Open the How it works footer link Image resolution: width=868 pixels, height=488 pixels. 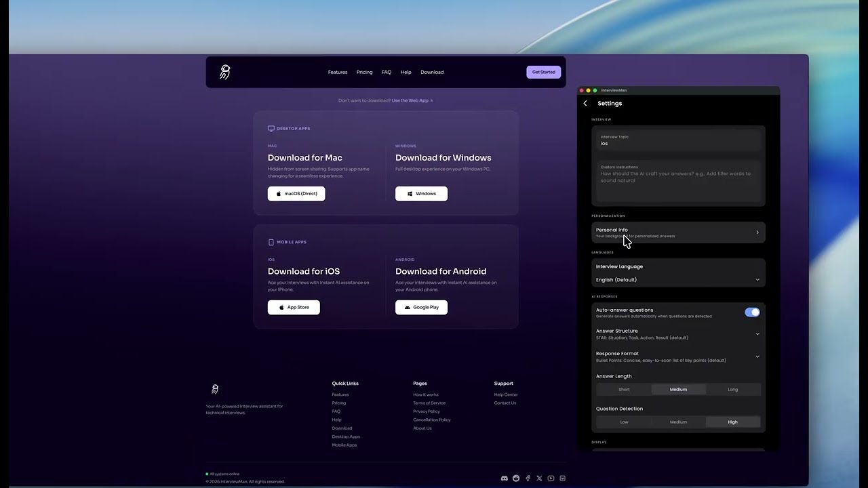click(x=426, y=394)
